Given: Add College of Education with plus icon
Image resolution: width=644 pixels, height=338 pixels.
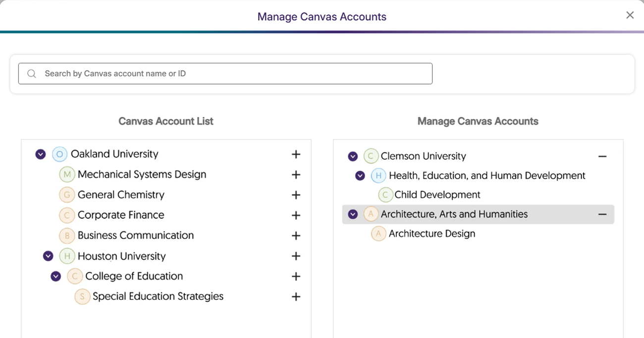Looking at the screenshot, I should tap(296, 276).
